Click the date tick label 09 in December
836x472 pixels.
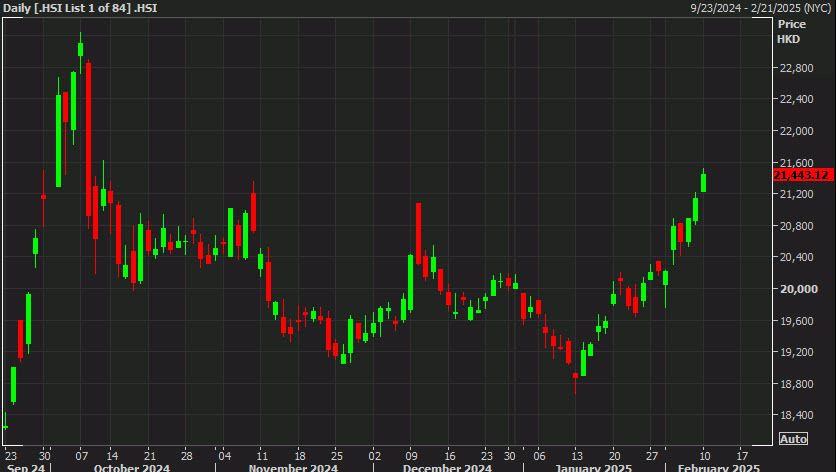411,457
